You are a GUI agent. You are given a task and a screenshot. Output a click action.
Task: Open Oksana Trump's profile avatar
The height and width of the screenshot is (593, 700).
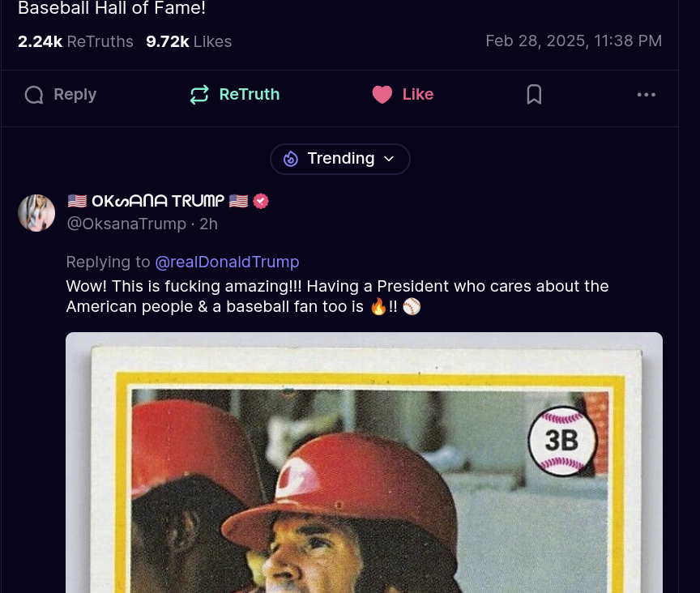click(x=36, y=213)
